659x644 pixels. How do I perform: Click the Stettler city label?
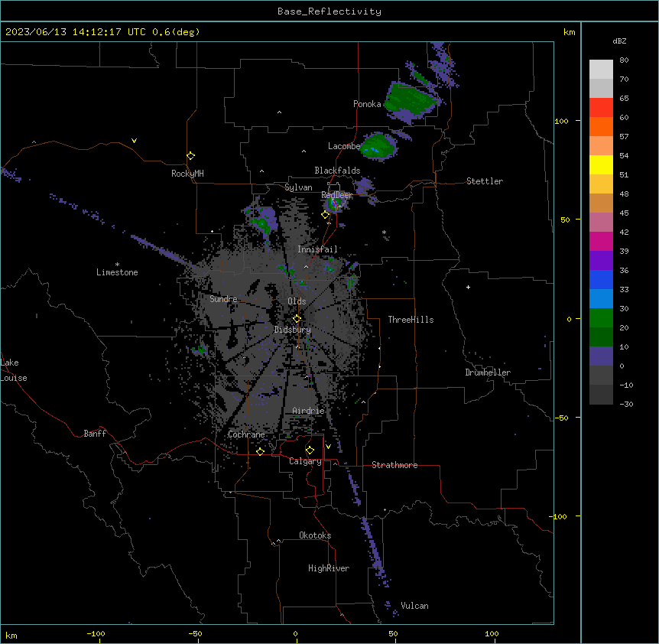click(485, 181)
